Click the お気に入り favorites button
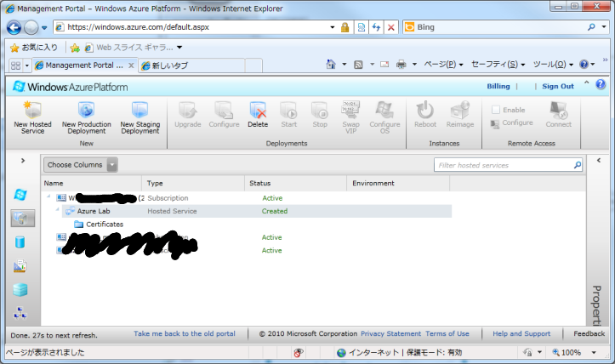 coord(34,48)
